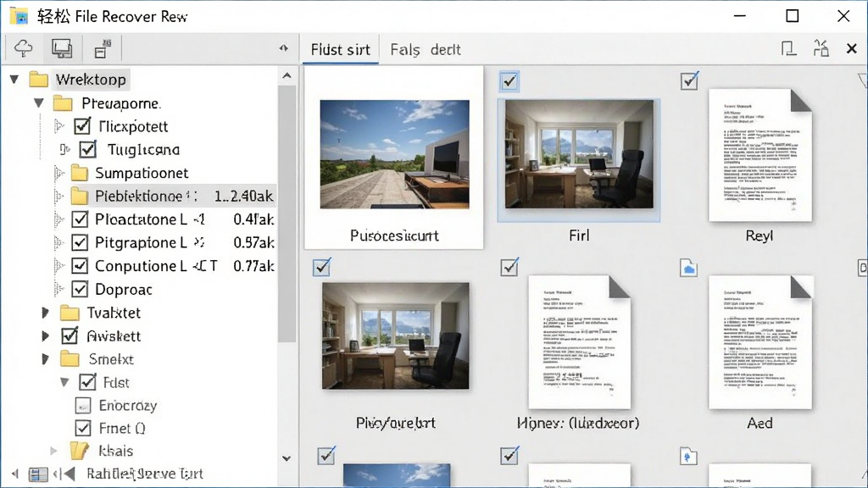Toggle the Conputione L checkbox

tap(80, 266)
